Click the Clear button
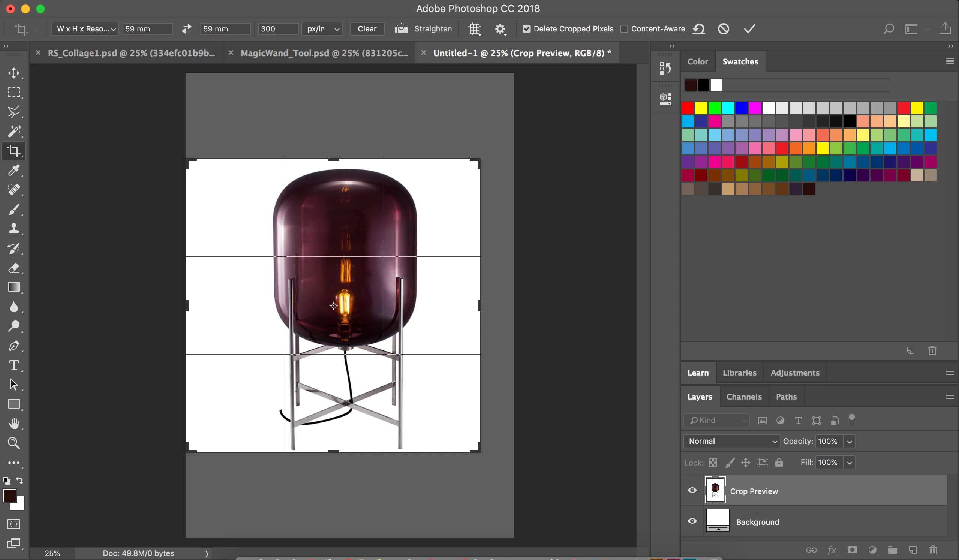This screenshot has height=560, width=959. (367, 29)
